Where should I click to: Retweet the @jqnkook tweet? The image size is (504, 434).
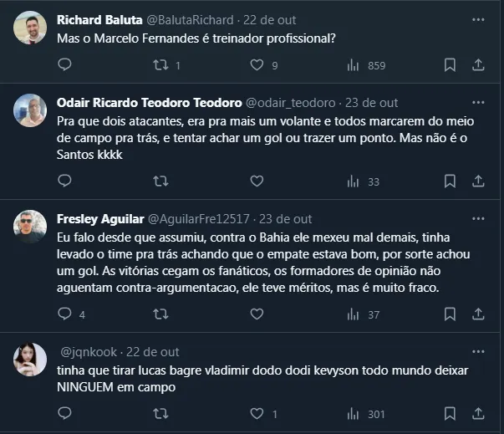pyautogui.click(x=161, y=414)
